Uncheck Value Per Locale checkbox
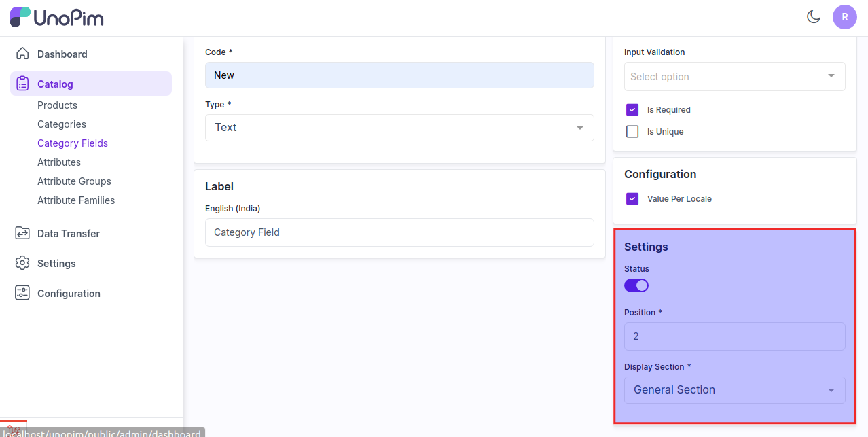 [x=632, y=199]
